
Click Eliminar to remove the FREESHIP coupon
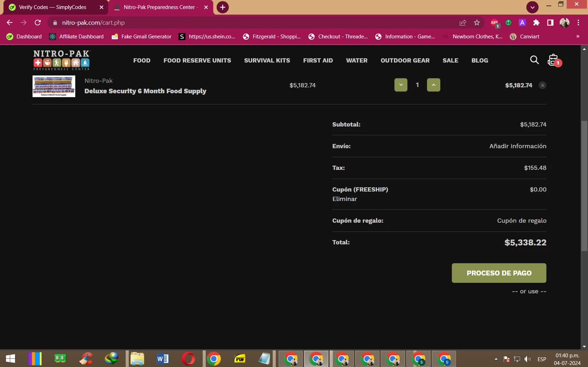[x=345, y=199]
